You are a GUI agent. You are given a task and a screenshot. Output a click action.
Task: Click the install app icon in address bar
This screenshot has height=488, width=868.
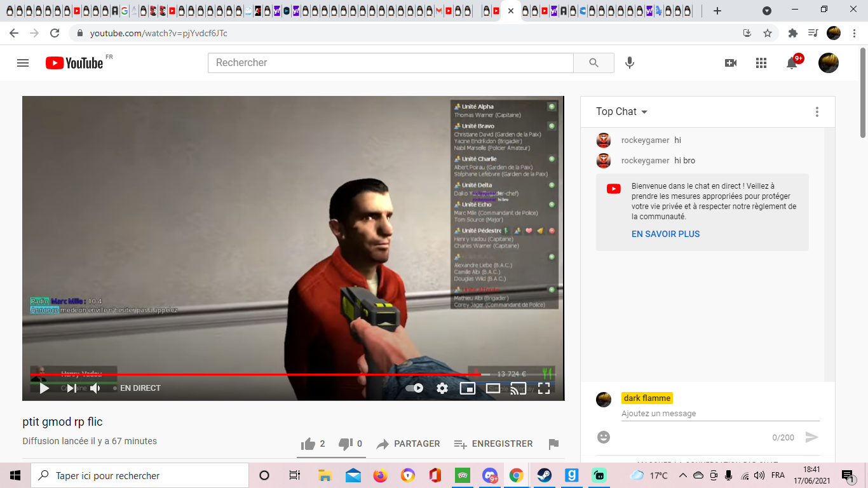pyautogui.click(x=747, y=33)
